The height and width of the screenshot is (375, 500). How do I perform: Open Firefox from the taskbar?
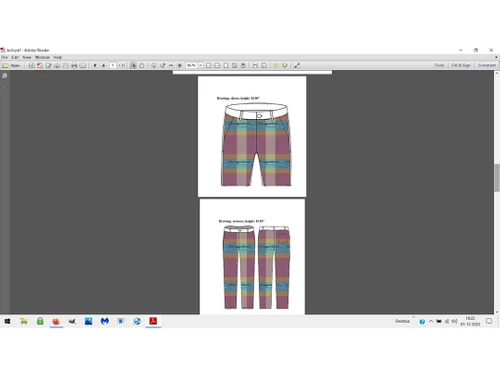pos(56,321)
